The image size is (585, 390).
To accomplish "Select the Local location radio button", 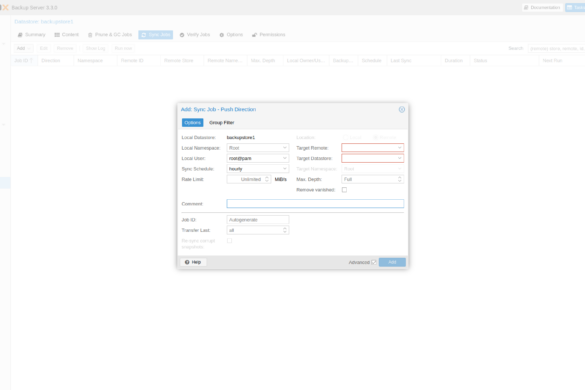I will tap(345, 137).
